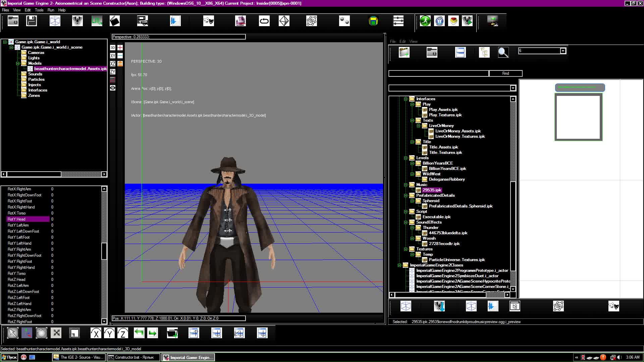
Task: Rotate around X using the X-rotation icon
Action: pyautogui.click(x=96, y=333)
